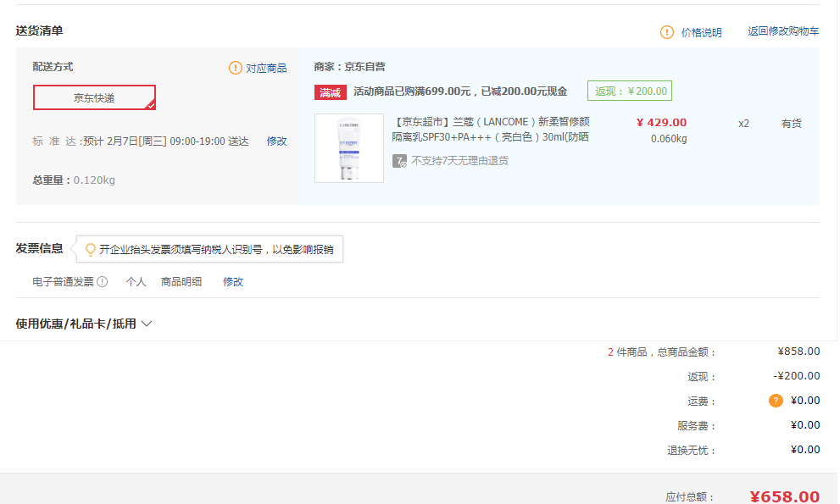
Task: Click the 返现 ¥200.00 badge
Action: coord(630,91)
